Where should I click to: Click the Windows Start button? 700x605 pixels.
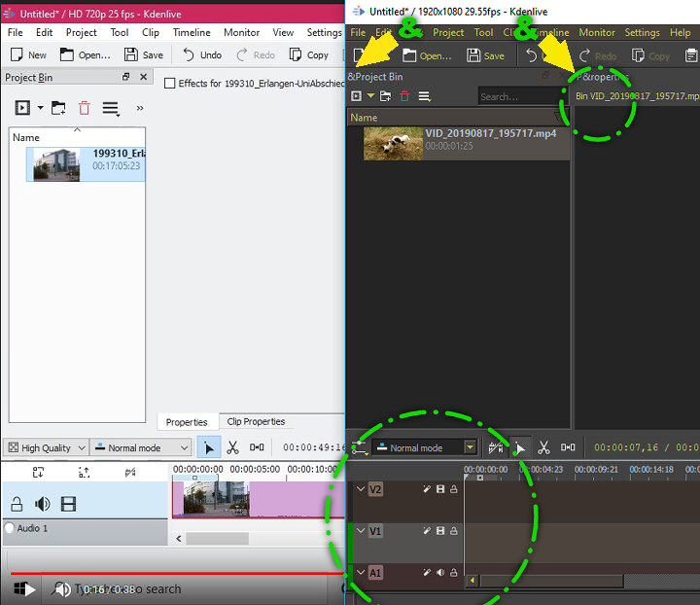tap(19, 588)
